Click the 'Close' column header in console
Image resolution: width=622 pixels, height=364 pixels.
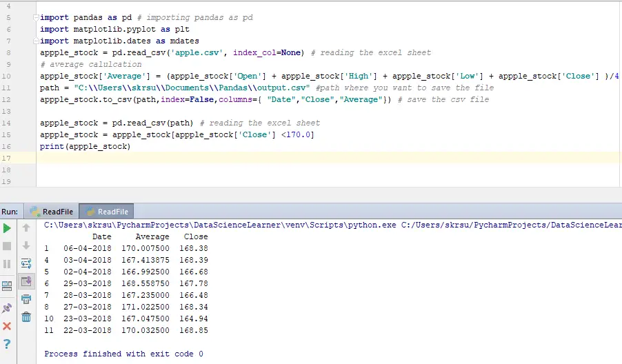[196, 236]
